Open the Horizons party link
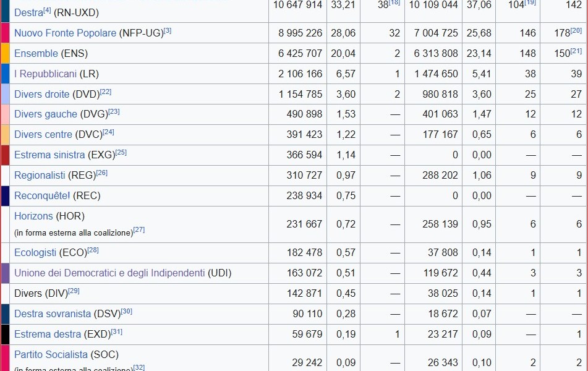The width and height of the screenshot is (588, 371). click(x=33, y=216)
